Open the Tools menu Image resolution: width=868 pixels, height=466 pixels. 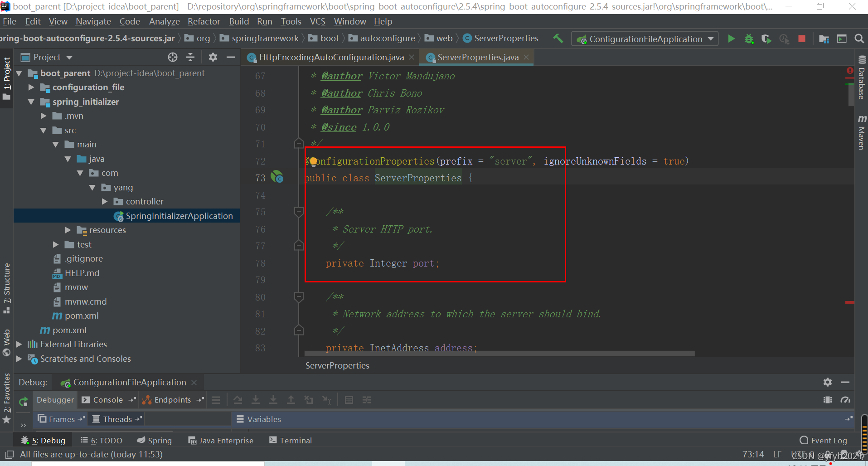pos(291,21)
